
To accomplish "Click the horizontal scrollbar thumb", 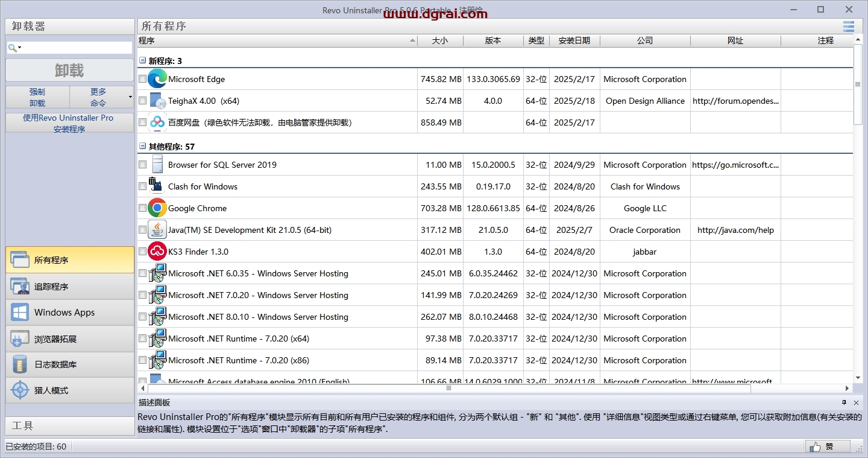I will [x=448, y=389].
